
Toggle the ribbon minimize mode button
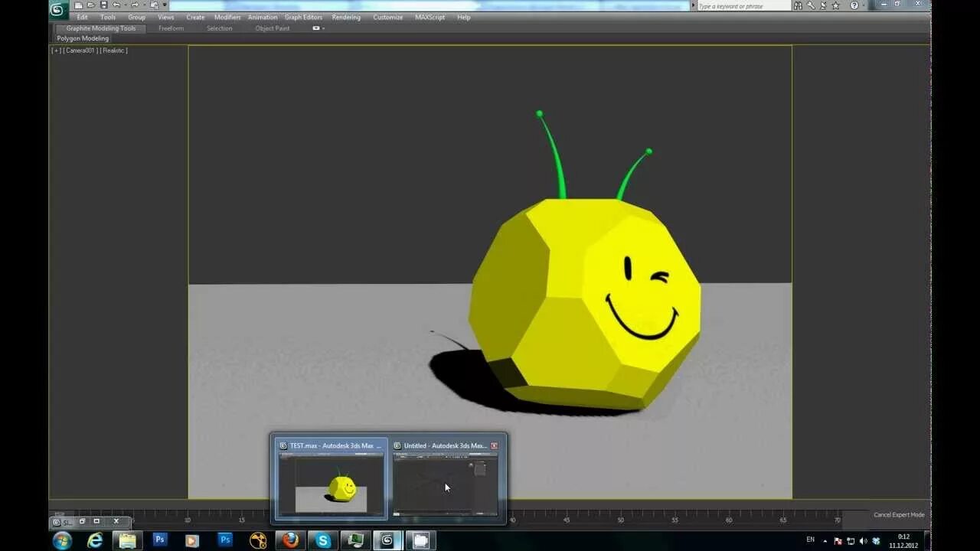[317, 28]
